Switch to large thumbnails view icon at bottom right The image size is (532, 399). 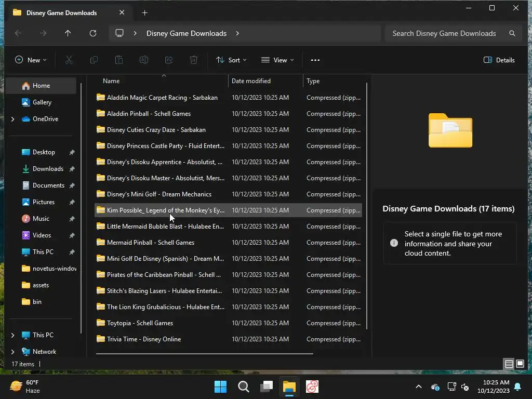pos(520,364)
